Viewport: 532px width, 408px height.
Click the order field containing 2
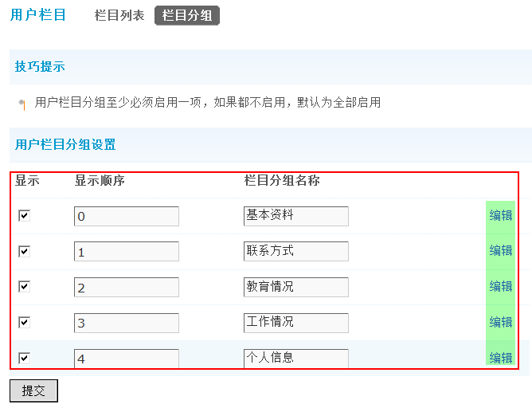click(x=127, y=288)
